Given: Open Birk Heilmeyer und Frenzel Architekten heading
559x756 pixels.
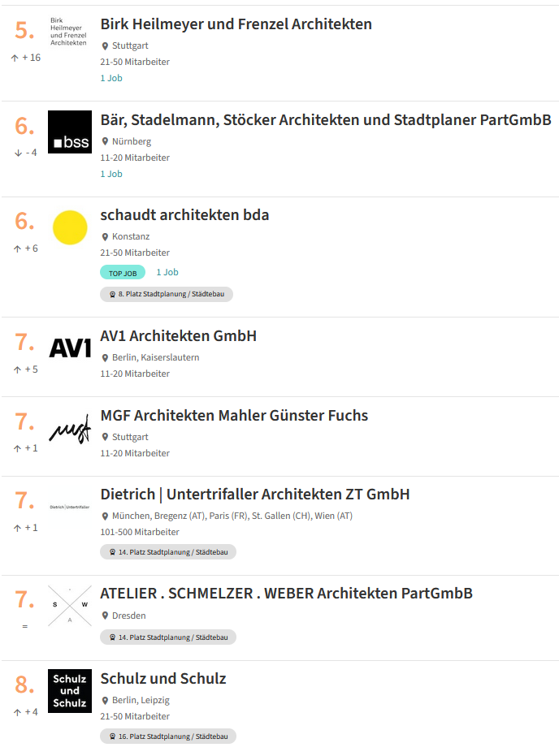Looking at the screenshot, I should tap(236, 24).
